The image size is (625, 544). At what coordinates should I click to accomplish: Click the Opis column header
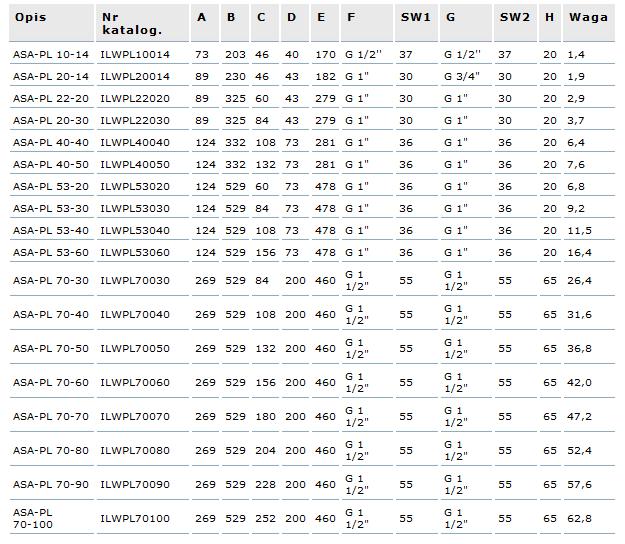30,17
